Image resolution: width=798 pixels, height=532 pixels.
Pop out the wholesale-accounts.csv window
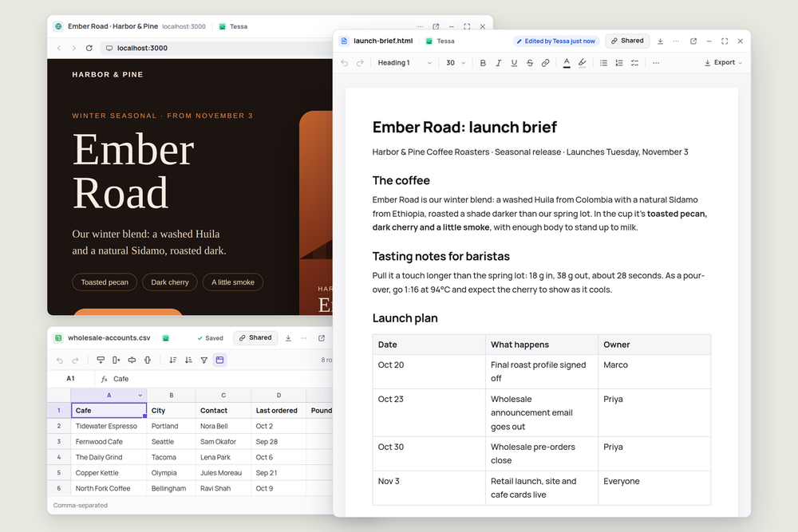pyautogui.click(x=321, y=338)
